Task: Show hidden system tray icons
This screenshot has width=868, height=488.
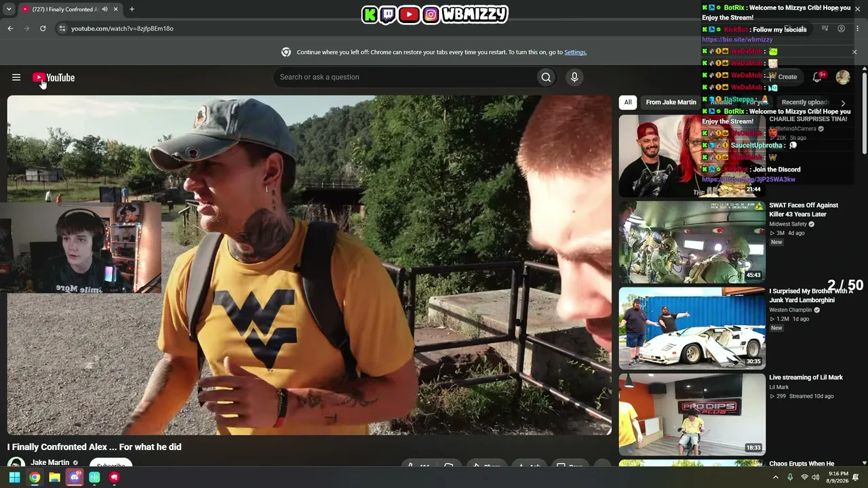Action: click(776, 477)
